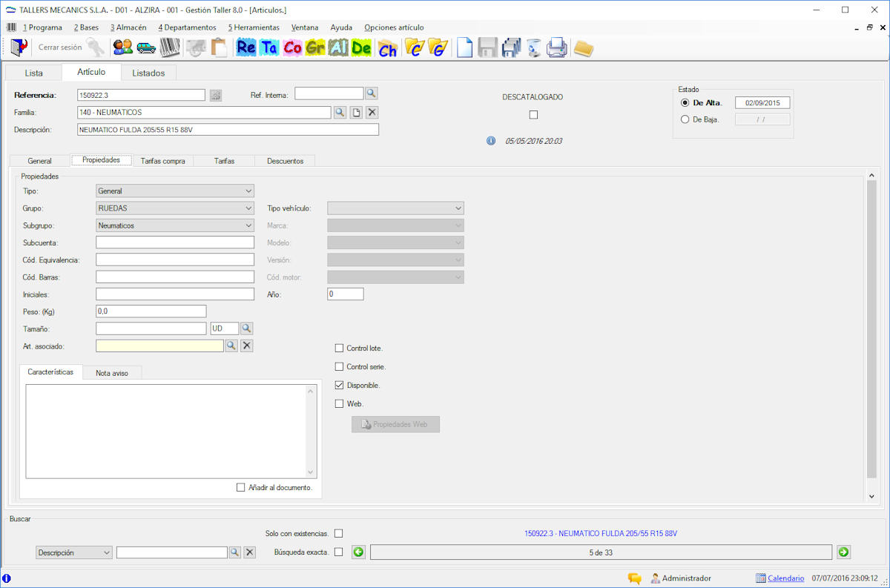Viewport: 890px width, 588px height.
Task: Open the 'Al' toolbar icon
Action: point(338,47)
